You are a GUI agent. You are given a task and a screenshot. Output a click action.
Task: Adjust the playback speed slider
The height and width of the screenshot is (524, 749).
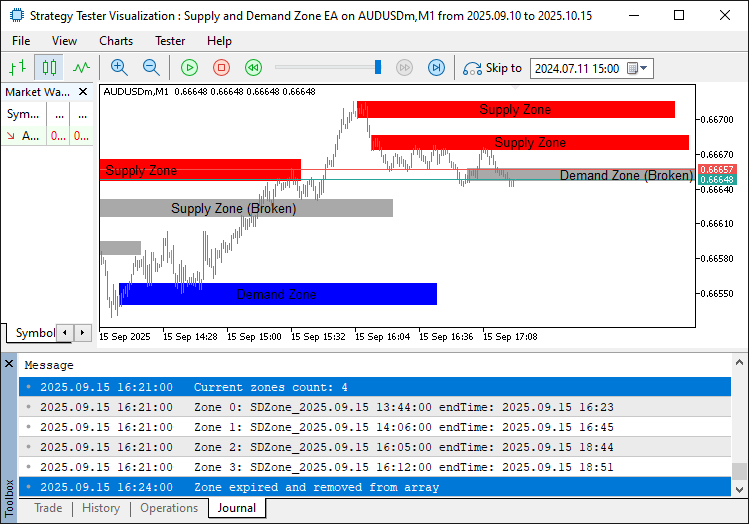[x=378, y=68]
